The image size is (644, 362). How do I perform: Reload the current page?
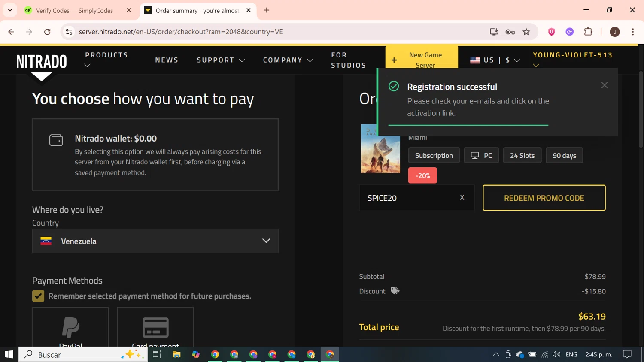pos(47,32)
